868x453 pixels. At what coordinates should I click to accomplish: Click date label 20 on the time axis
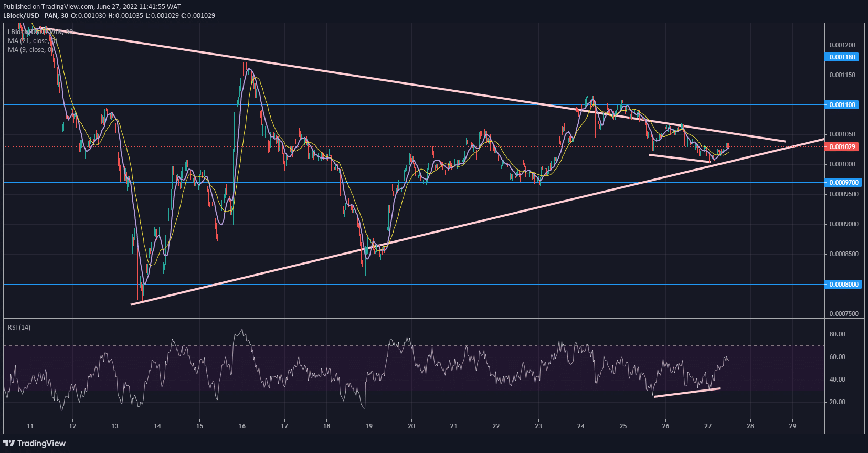411,426
